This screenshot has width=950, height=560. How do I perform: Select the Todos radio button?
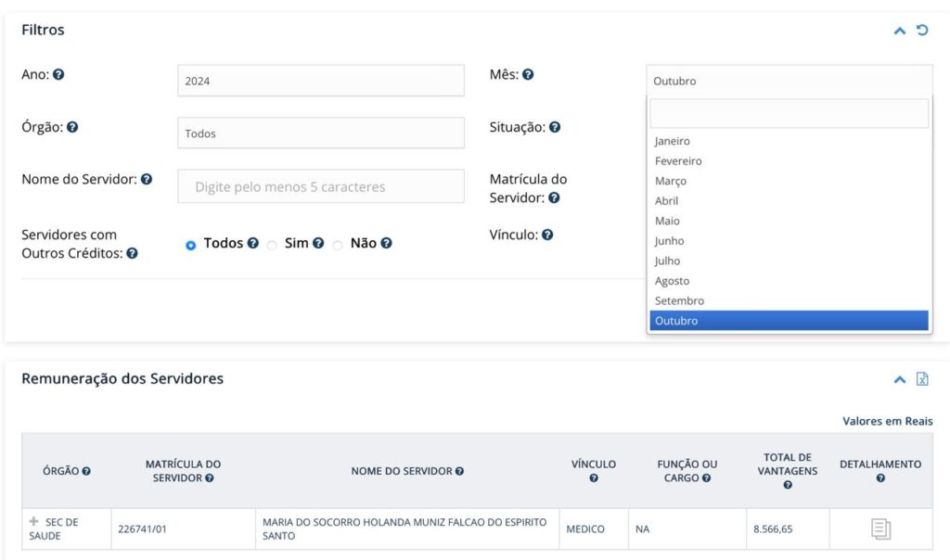[191, 245]
